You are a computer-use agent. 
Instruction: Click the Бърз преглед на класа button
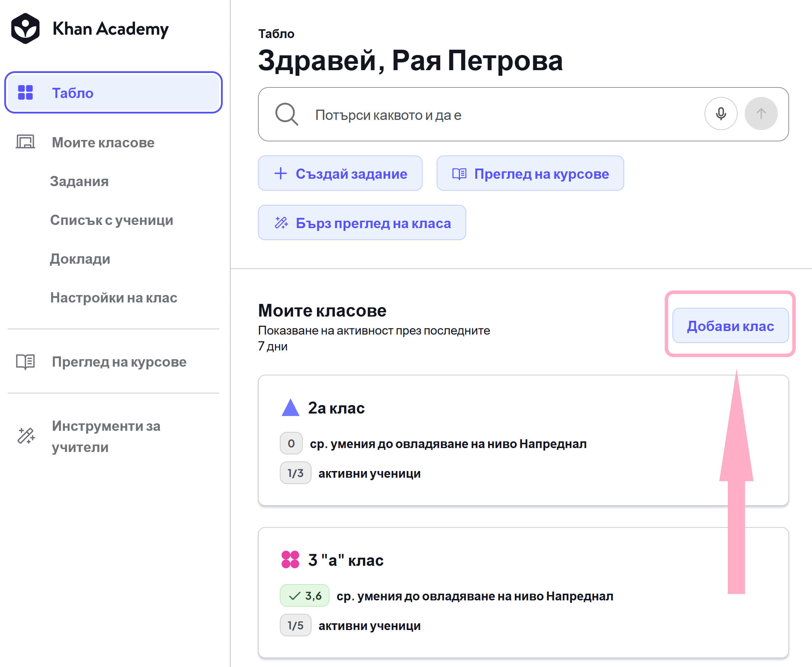(362, 223)
